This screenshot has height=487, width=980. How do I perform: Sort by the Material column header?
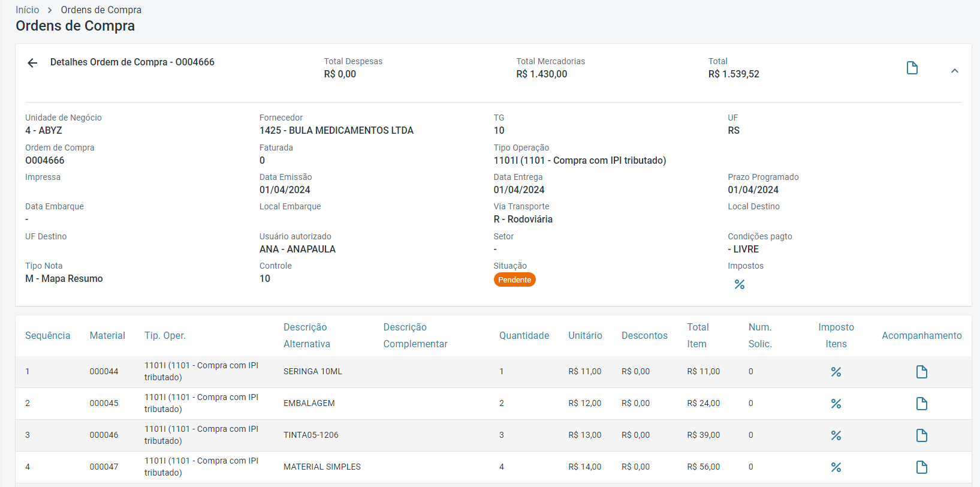(x=107, y=335)
